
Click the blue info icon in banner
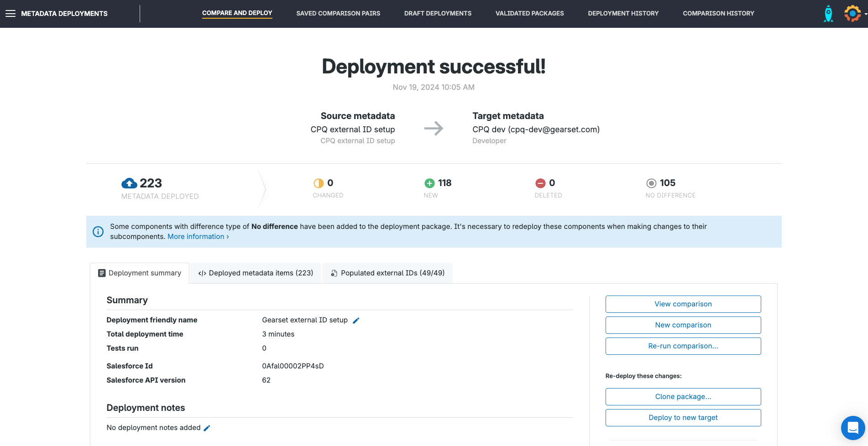coord(98,232)
